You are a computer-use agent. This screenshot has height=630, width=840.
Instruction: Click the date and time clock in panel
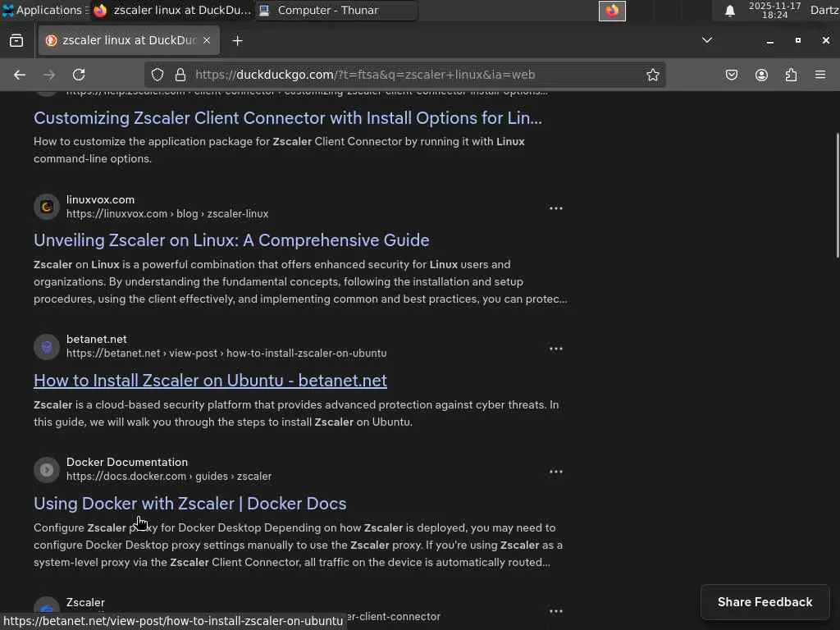tap(774, 10)
